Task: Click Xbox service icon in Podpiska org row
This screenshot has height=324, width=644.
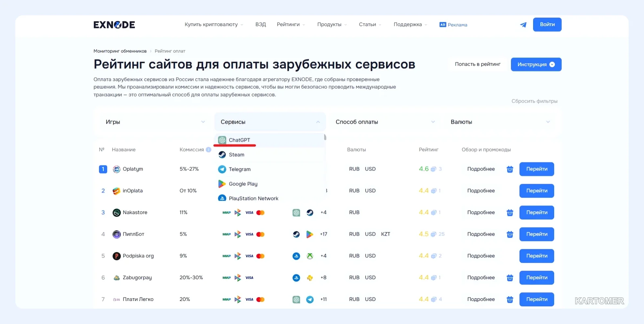Action: click(310, 256)
